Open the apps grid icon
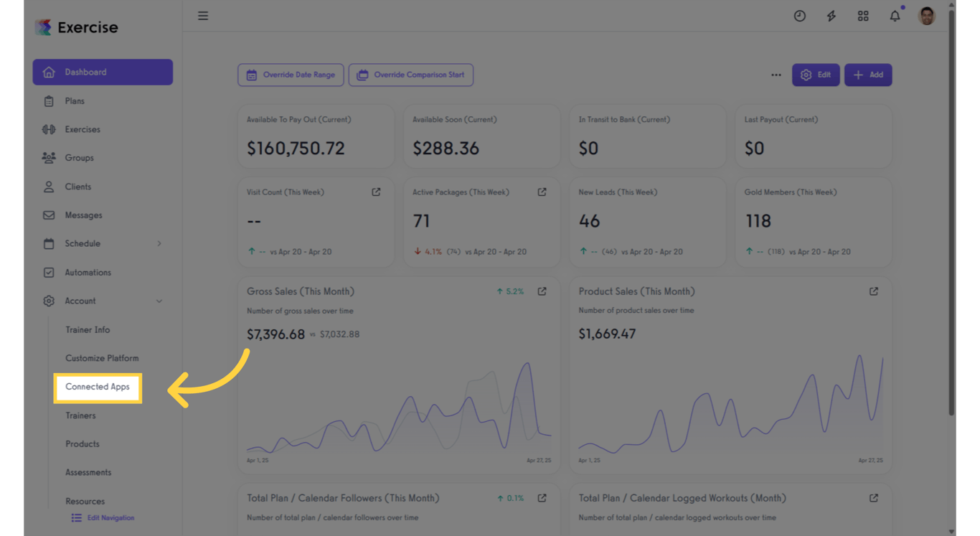980x536 pixels. (x=863, y=16)
